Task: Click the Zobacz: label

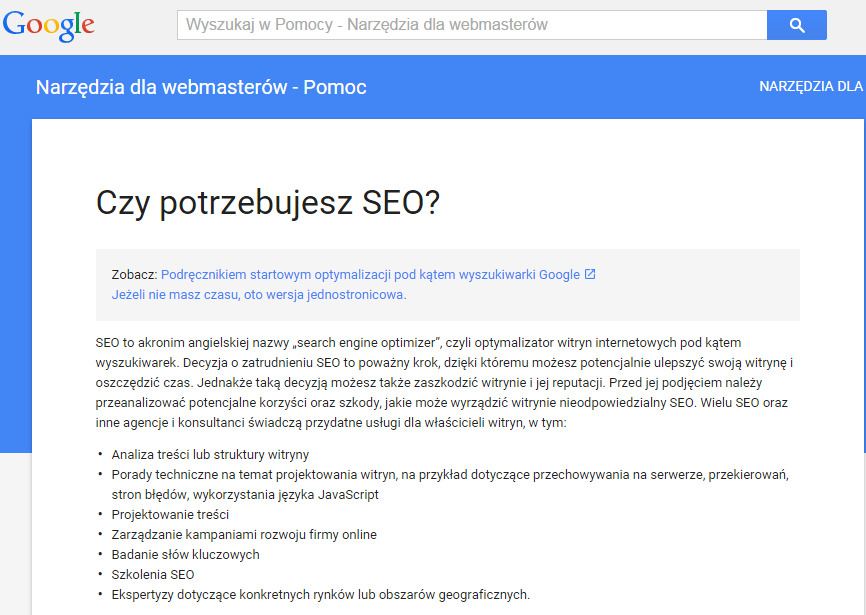Action: 135,274
